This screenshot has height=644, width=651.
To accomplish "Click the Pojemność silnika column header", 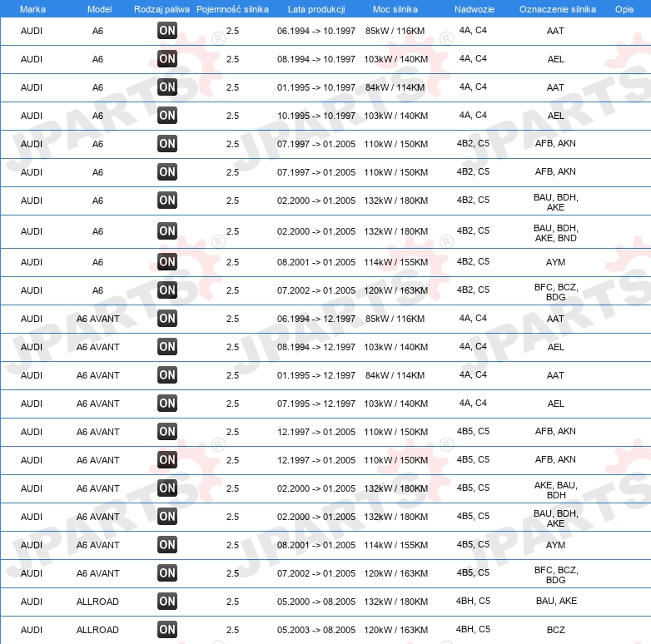I will pos(232,9).
